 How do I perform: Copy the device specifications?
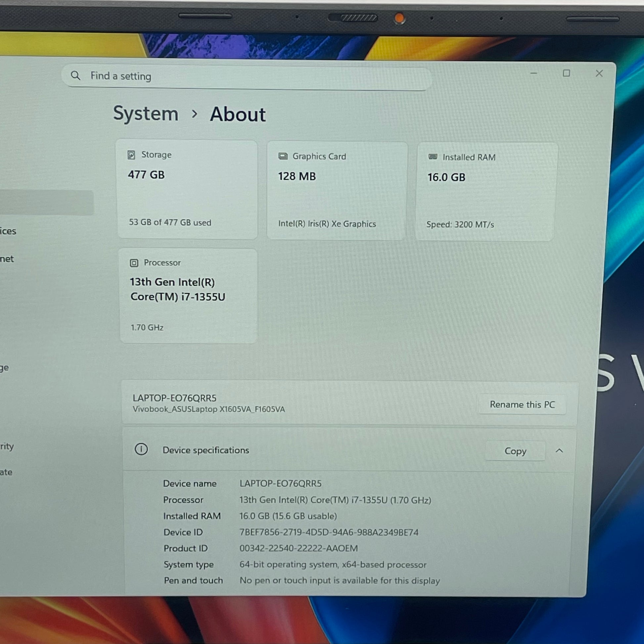point(515,451)
